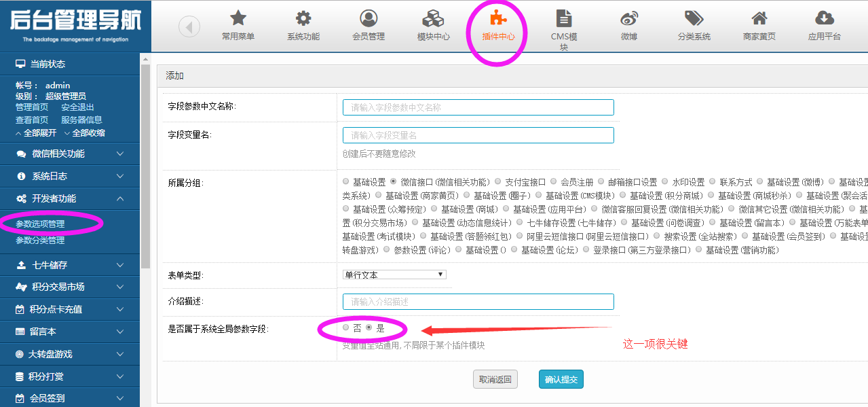Open 会员管理 user icon
The image size is (868, 407).
(x=369, y=18)
